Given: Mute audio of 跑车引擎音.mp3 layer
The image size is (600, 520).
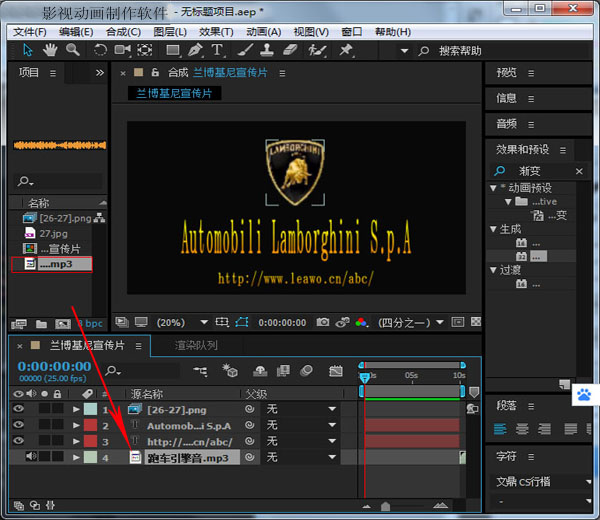Looking at the screenshot, I should point(31,456).
